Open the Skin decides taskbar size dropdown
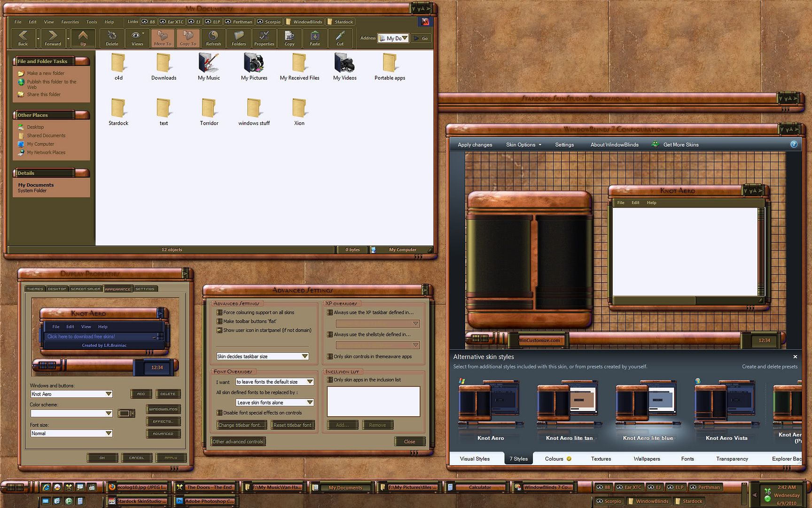812x508 pixels. (x=263, y=357)
